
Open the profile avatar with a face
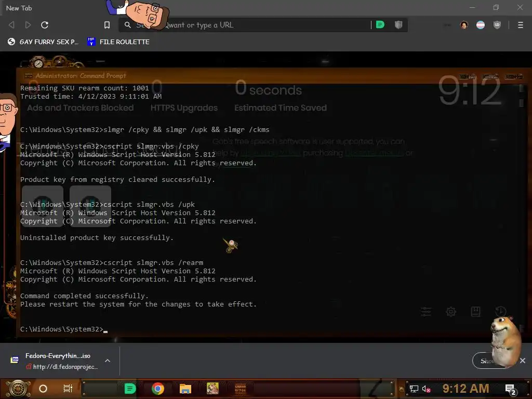pyautogui.click(x=464, y=25)
